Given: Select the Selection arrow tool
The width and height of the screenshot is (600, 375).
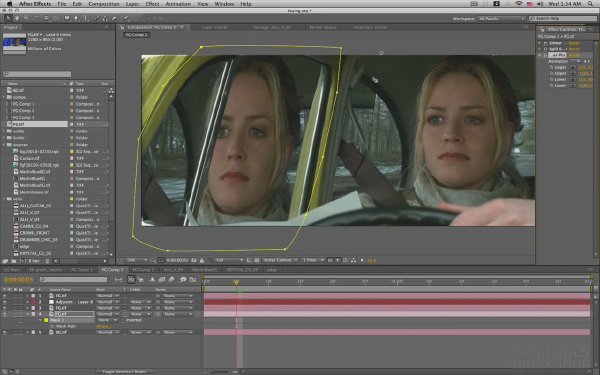Looking at the screenshot, I should coord(8,18).
